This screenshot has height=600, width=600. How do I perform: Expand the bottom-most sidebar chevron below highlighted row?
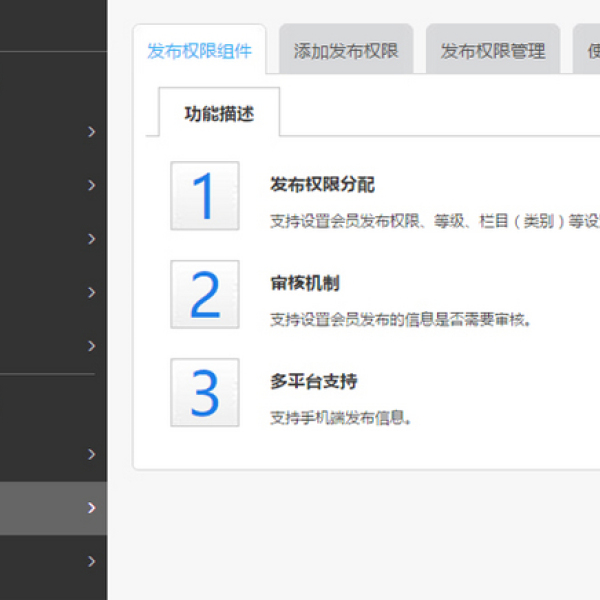click(91, 561)
